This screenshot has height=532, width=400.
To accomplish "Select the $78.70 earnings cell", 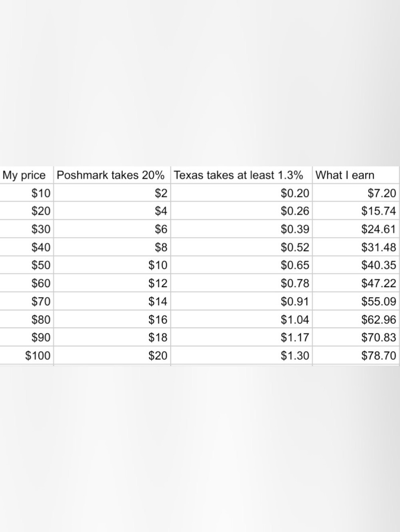I will [355, 355].
